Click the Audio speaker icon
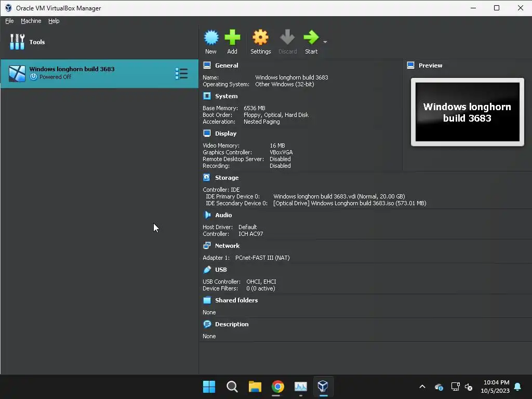 coord(207,215)
